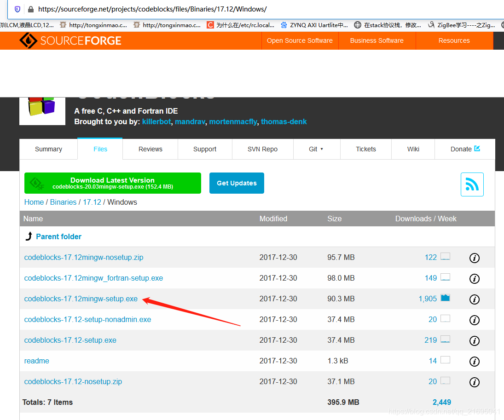The width and height of the screenshot is (504, 420).
Task: Sort by the Name column header
Action: tap(33, 219)
